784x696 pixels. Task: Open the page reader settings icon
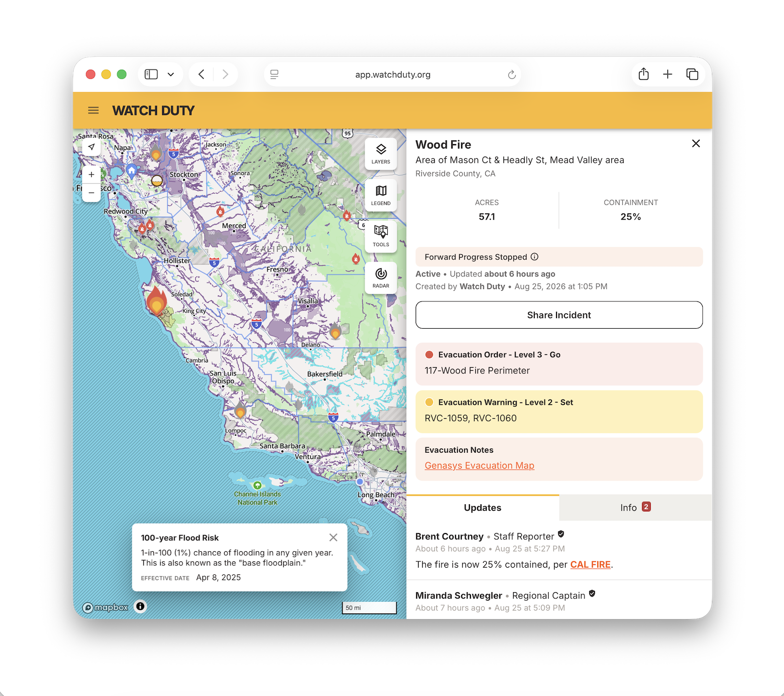(x=275, y=75)
